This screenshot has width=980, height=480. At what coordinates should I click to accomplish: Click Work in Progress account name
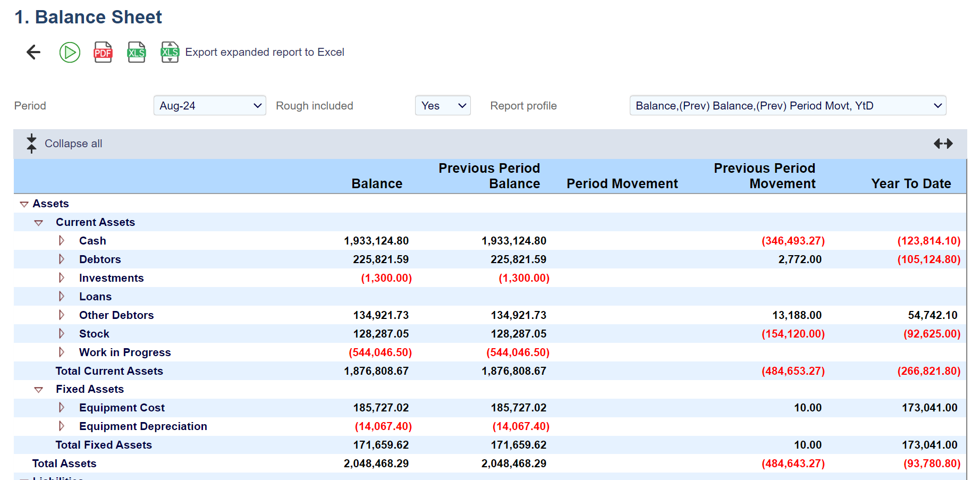pyautogui.click(x=125, y=352)
